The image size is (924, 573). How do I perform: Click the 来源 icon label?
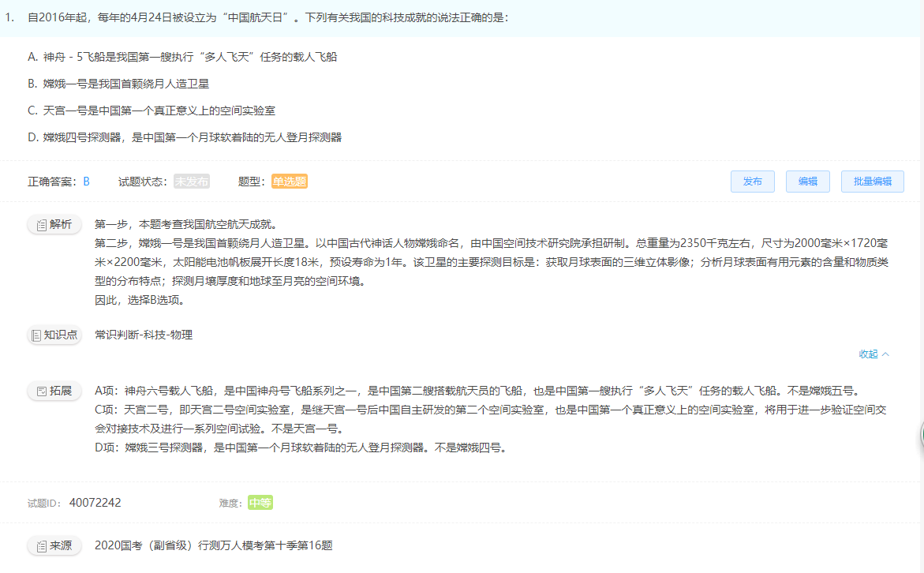[x=54, y=546]
